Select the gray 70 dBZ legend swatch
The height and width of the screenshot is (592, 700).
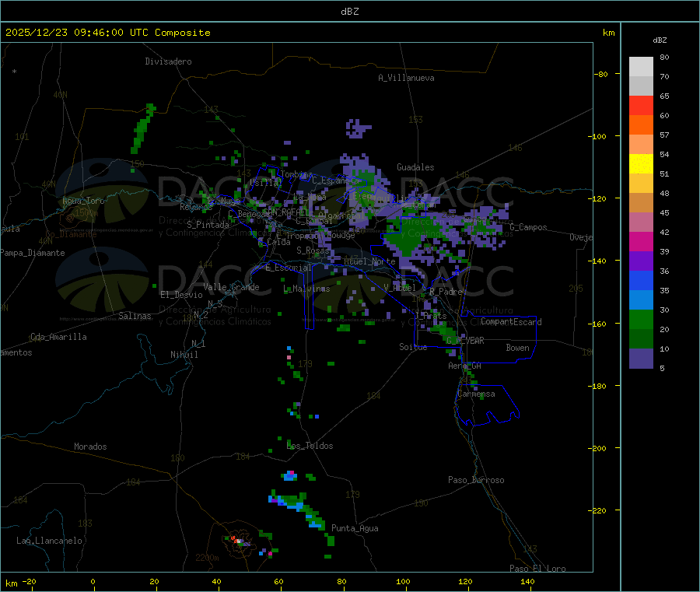[641, 86]
